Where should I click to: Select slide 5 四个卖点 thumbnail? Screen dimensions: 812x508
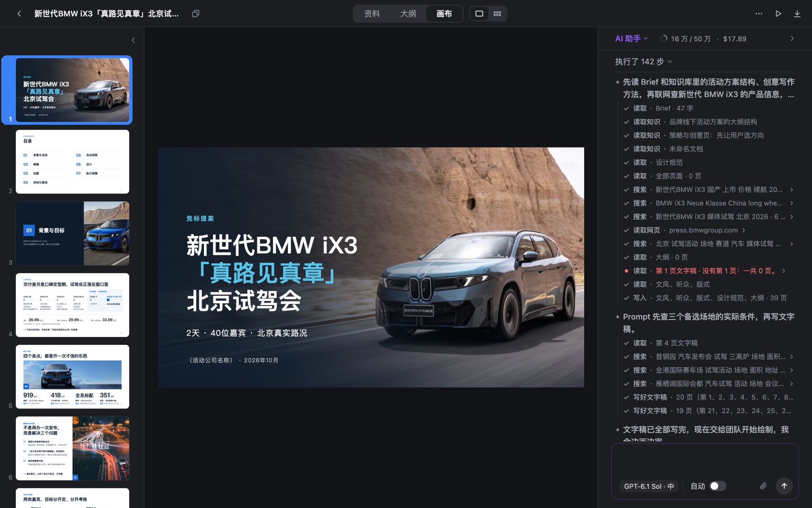(72, 377)
